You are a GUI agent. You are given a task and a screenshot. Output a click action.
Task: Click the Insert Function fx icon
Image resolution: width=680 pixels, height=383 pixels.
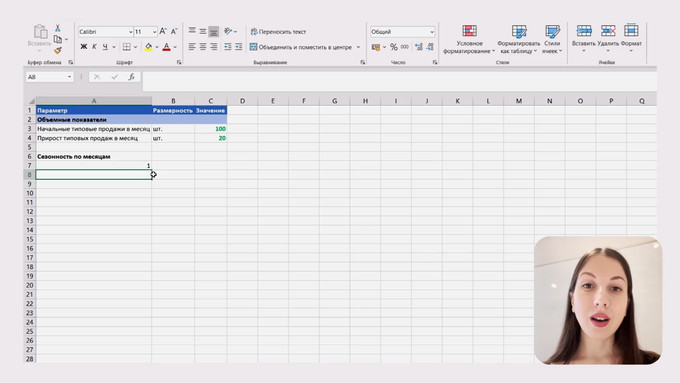(x=131, y=77)
